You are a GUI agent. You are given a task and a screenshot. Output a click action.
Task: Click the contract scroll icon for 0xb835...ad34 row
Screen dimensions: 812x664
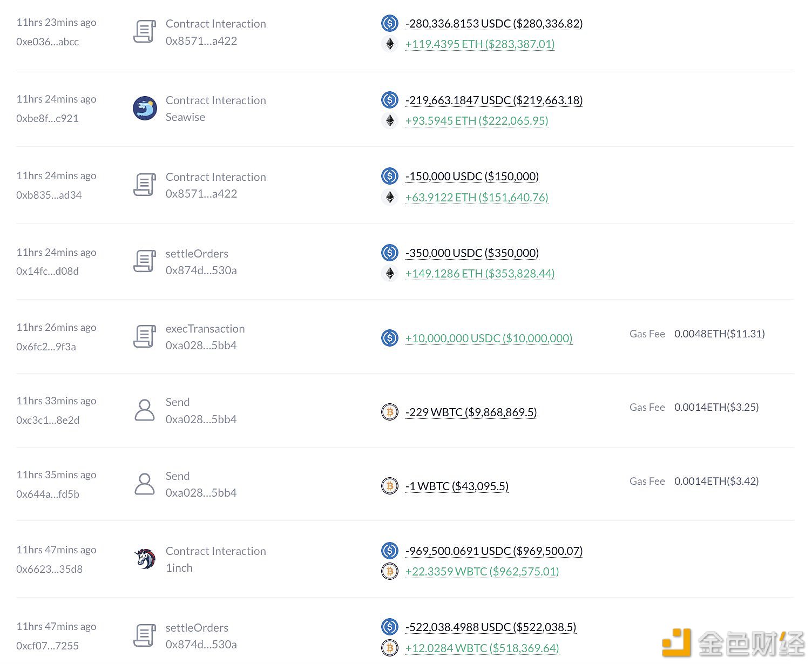coord(145,185)
